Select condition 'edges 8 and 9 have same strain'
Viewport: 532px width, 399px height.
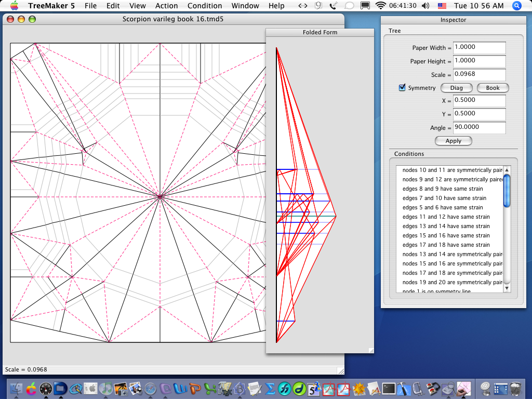443,189
